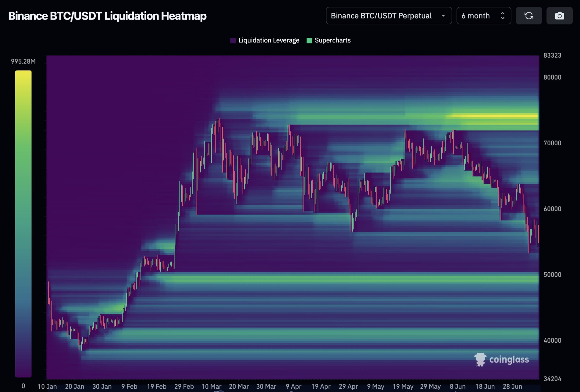580x392 pixels.
Task: Click the heatmap color scale gradient bar
Action: 23,224
